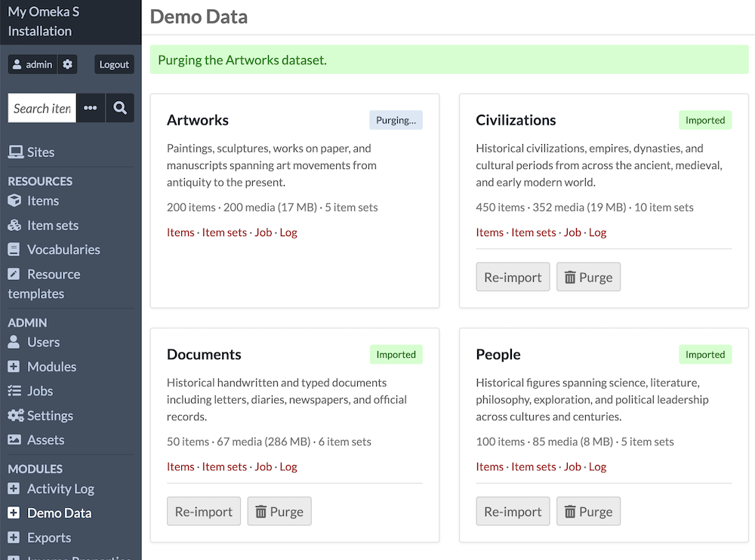755x560 pixels.
Task: Click the Users person icon
Action: [14, 342]
